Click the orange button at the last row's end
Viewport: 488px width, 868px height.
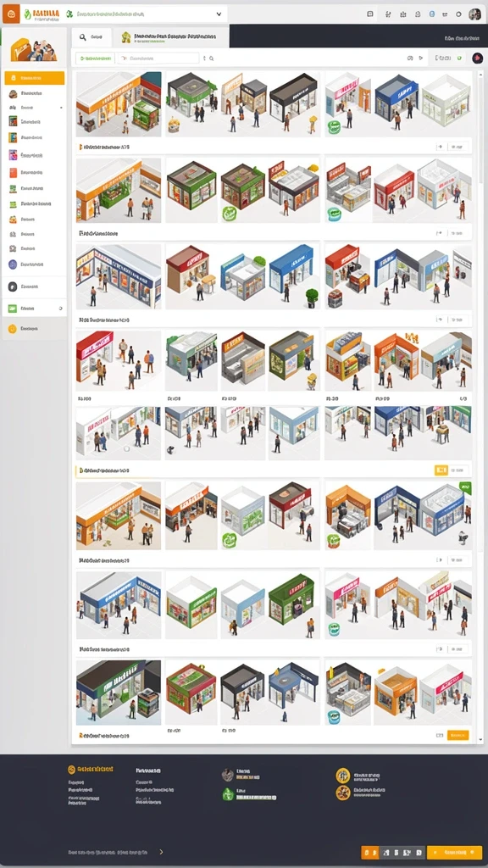point(457,735)
